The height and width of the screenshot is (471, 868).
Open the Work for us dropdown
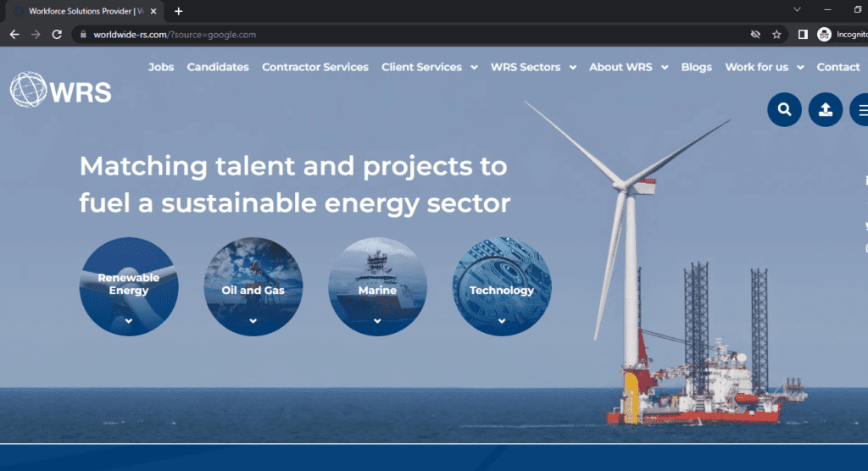point(764,67)
